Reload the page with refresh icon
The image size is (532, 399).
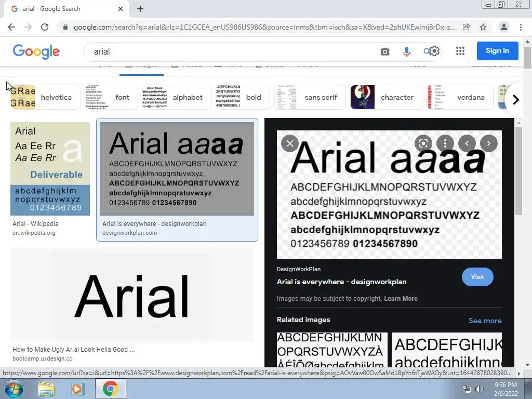coord(45,27)
